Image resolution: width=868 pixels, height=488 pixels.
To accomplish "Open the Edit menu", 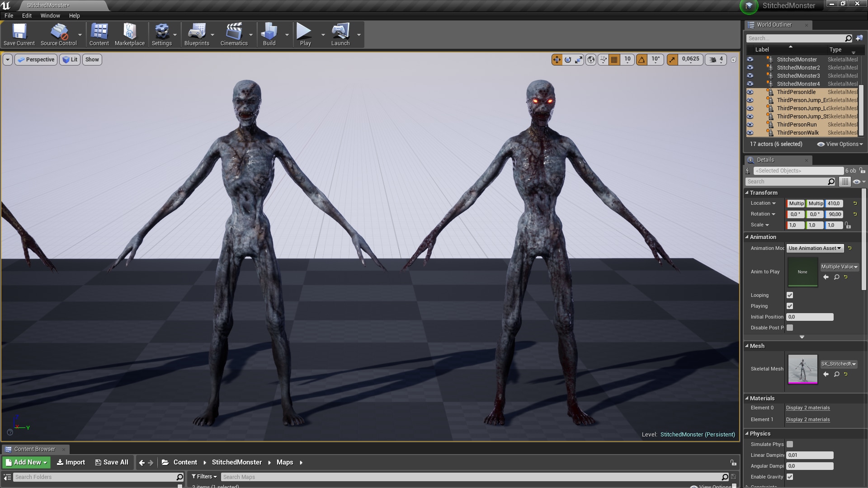I will (27, 16).
